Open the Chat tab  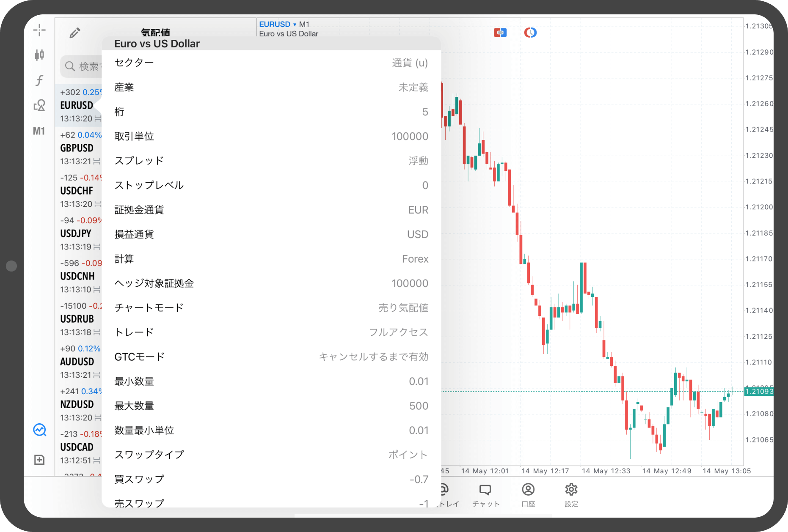coord(486,495)
